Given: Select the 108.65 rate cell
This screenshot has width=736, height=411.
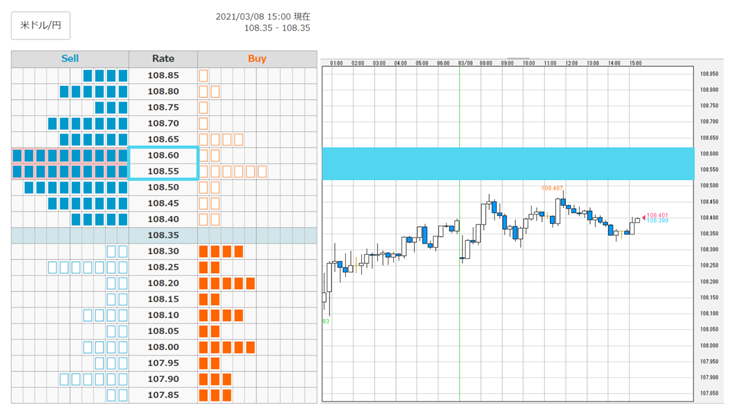Looking at the screenshot, I should click(163, 139).
